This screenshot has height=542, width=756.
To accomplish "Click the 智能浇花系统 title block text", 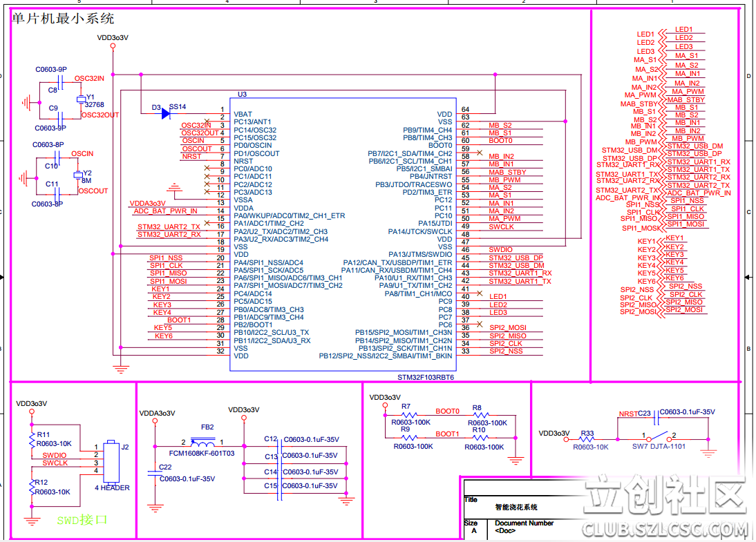I will [516, 507].
